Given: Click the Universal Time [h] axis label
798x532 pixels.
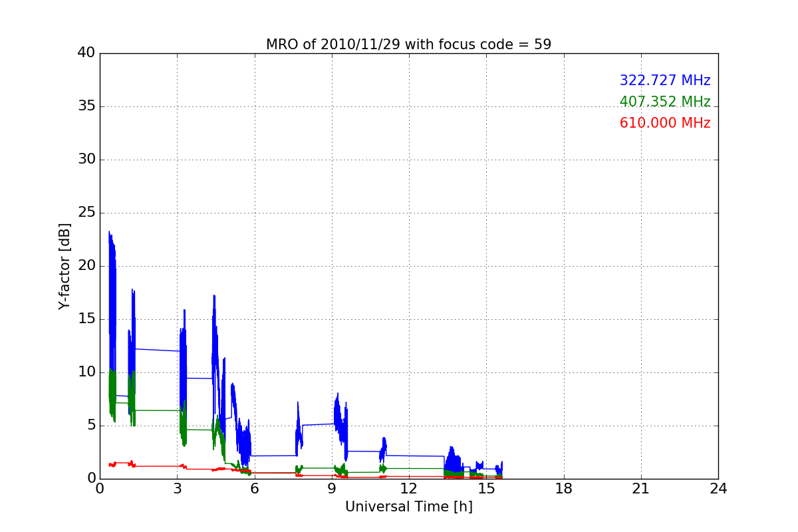Looking at the screenshot, I should tap(408, 507).
